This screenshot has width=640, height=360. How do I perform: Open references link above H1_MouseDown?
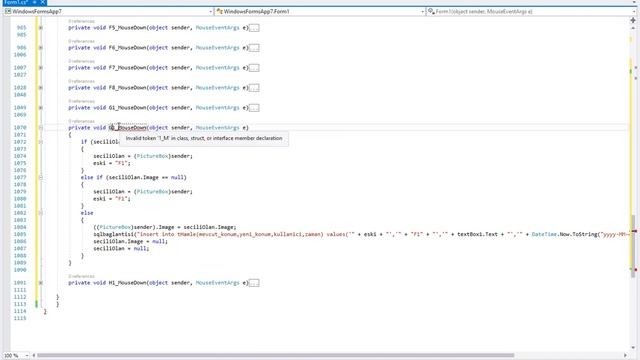tap(81, 277)
